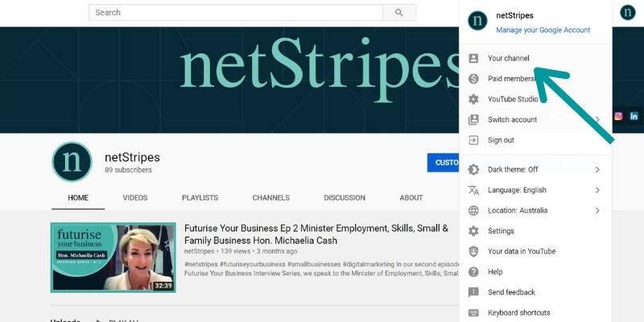Click the Futurise Your Business Ep 2 title
This screenshot has height=322, width=644.
tap(316, 234)
